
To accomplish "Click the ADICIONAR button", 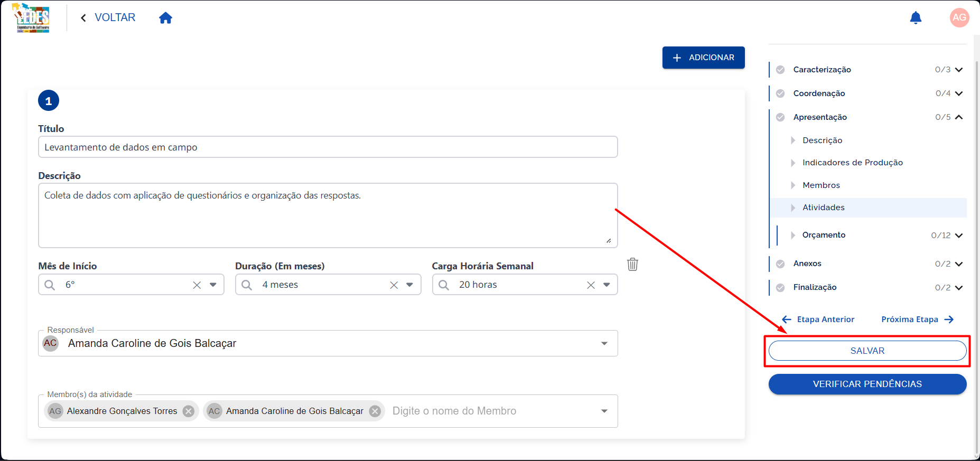I will pos(704,58).
